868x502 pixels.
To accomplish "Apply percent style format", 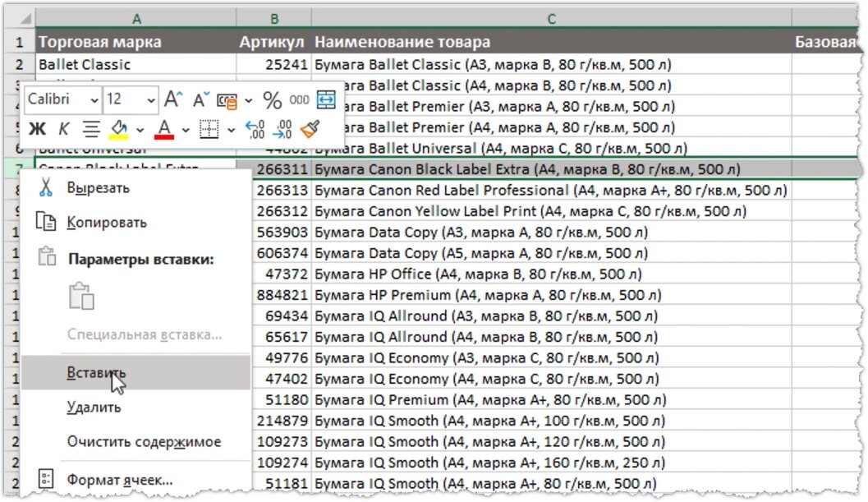I will pyautogui.click(x=272, y=100).
